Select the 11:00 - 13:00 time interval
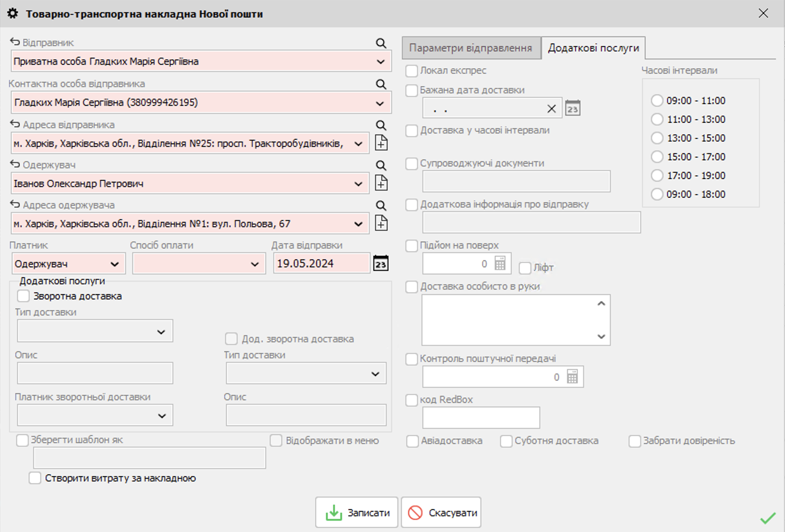Viewport: 785px width, 532px height. click(656, 119)
